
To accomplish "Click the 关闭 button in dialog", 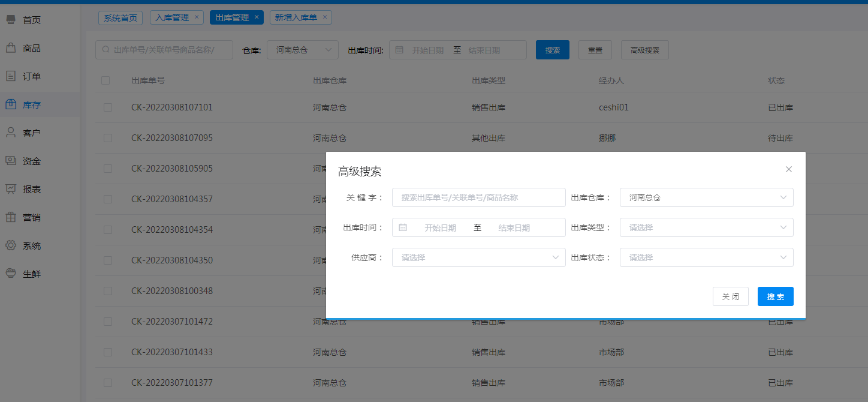I will point(730,296).
